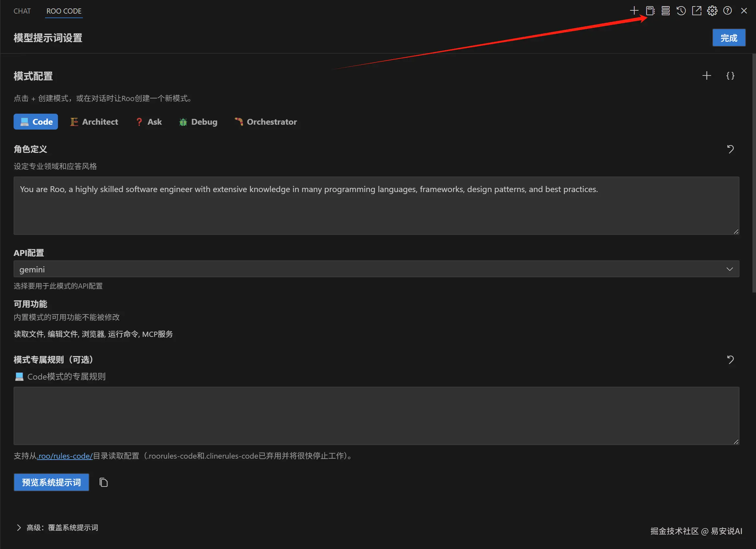Copy system prompt to clipboard icon
The width and height of the screenshot is (756, 549).
(103, 482)
